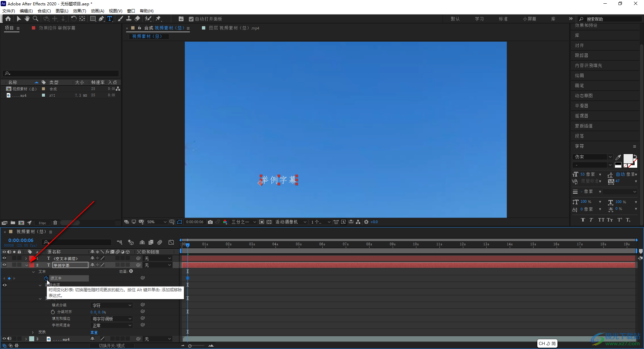Toggle Faux Bold in Character panel
This screenshot has height=349, width=644.
pyautogui.click(x=583, y=220)
